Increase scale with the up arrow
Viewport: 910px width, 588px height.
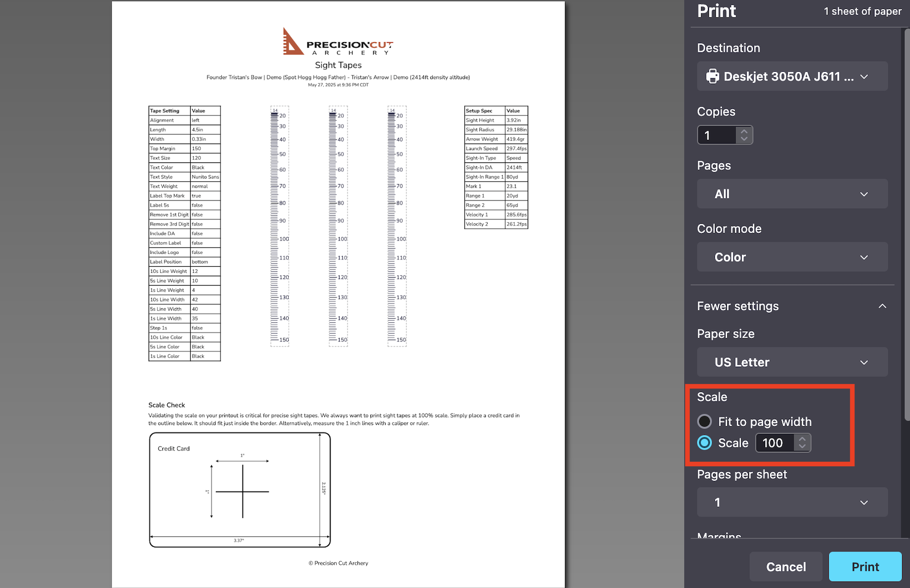point(802,439)
